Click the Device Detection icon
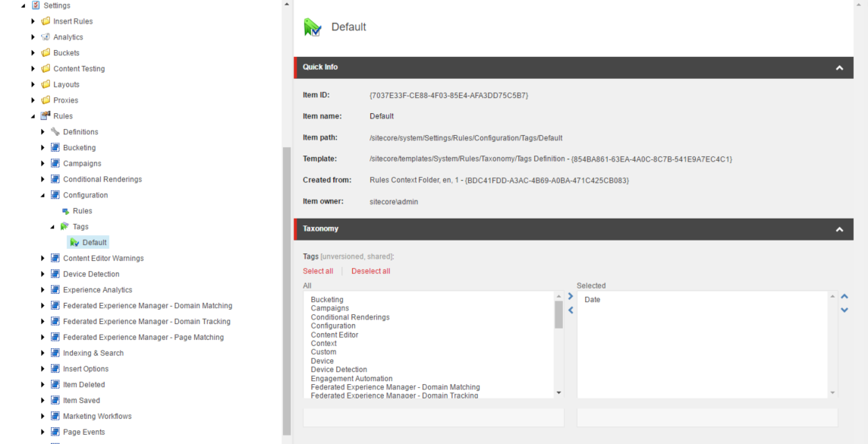The height and width of the screenshot is (444, 868). 55,274
